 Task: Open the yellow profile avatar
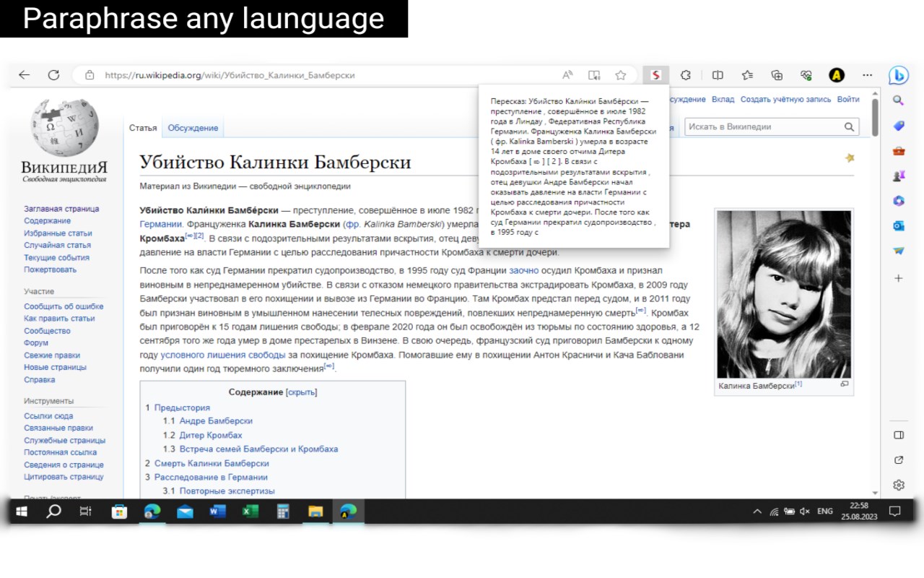coord(837,75)
